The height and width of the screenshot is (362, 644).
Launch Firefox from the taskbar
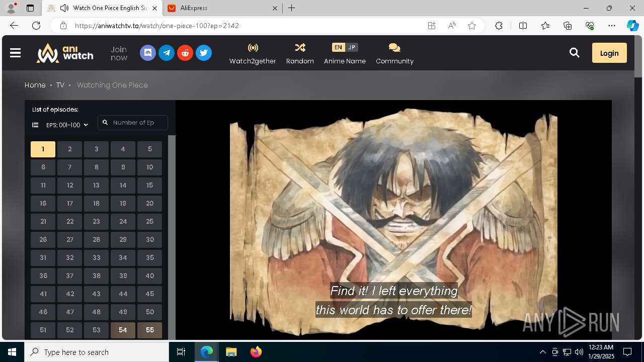(x=256, y=352)
